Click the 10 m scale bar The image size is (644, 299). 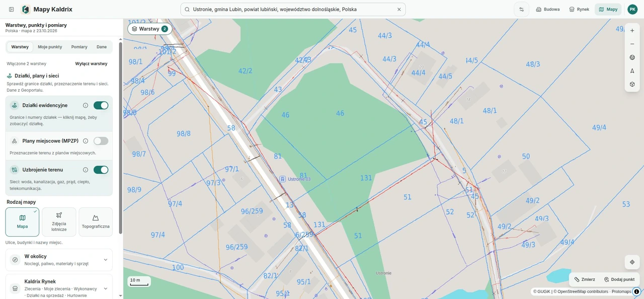[139, 282]
